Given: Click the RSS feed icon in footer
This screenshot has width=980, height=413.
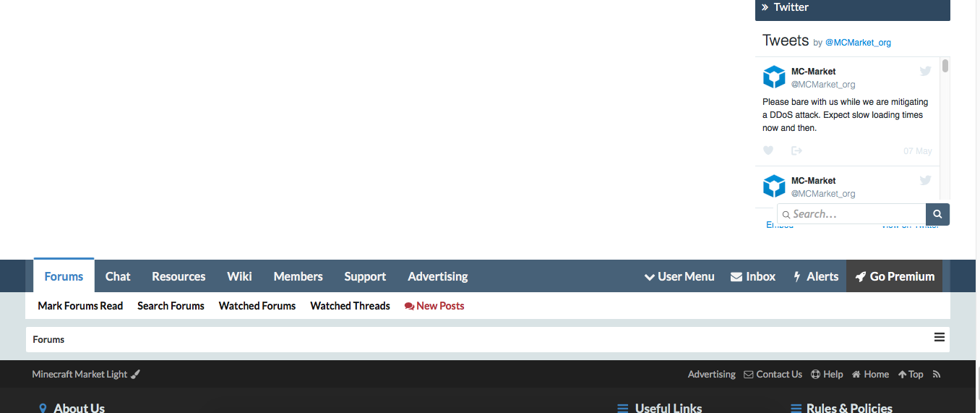Looking at the screenshot, I should [937, 374].
